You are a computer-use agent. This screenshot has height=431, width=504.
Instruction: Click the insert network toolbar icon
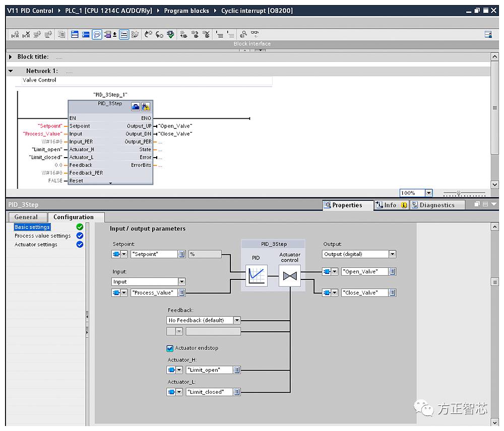click(15, 34)
